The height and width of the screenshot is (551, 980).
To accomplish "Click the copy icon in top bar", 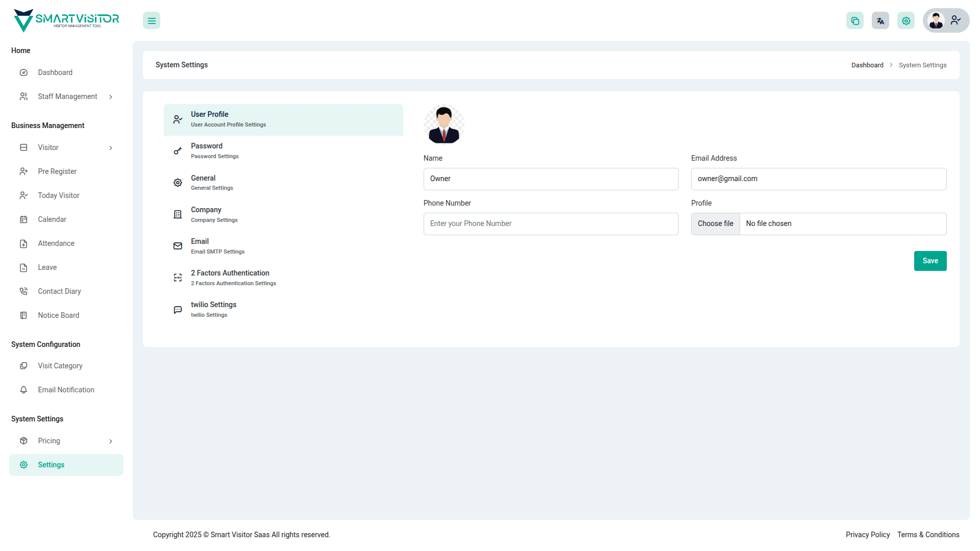I will pyautogui.click(x=855, y=21).
